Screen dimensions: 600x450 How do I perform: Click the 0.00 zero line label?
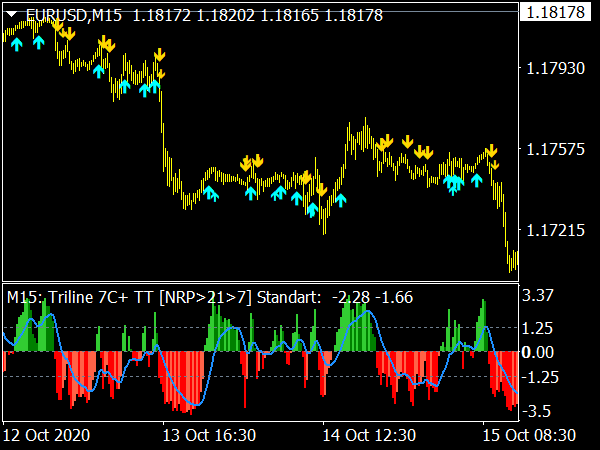pos(538,352)
